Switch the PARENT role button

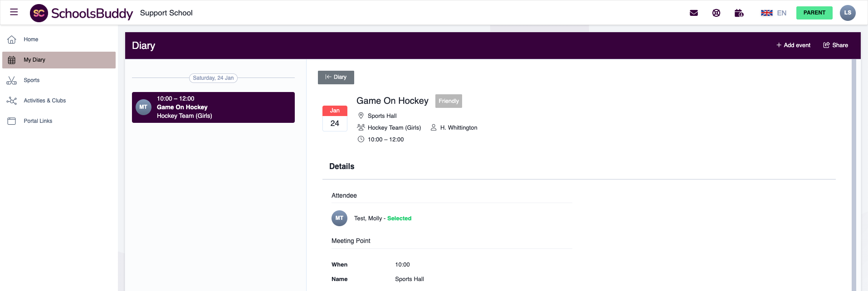814,13
